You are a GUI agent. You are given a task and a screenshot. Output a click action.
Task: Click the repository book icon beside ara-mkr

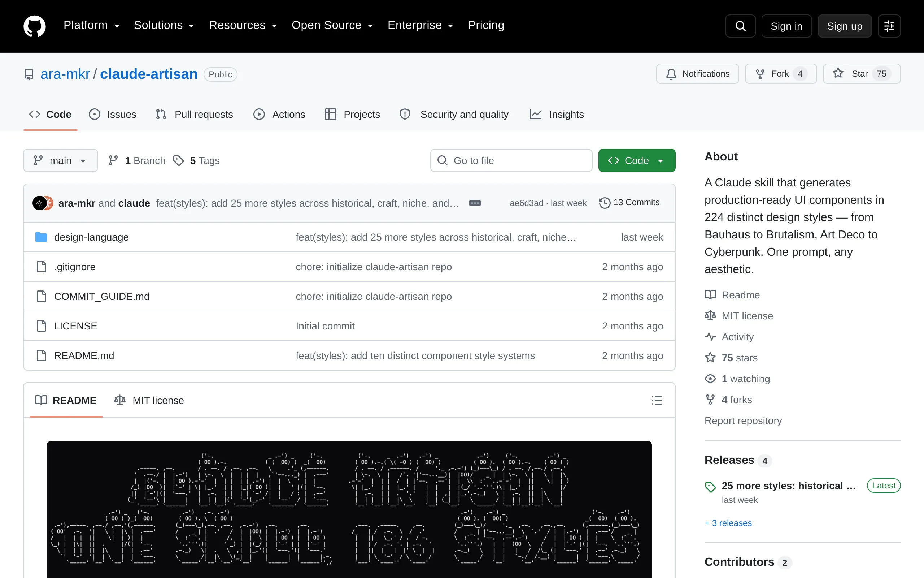click(29, 74)
